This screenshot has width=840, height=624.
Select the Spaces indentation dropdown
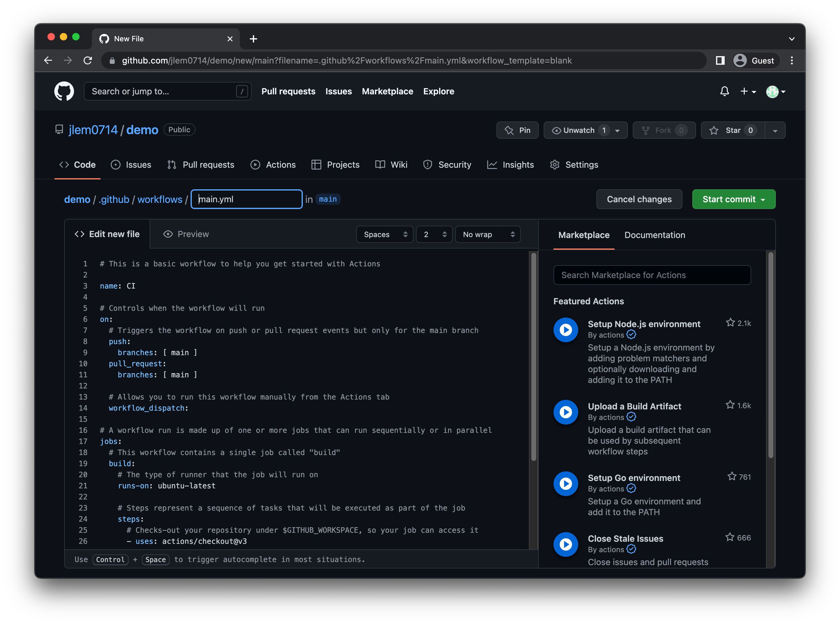[x=384, y=234]
